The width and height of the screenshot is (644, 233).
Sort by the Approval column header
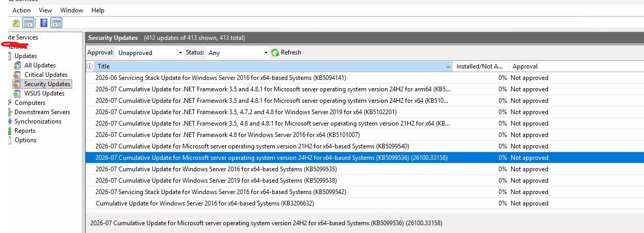[576, 66]
